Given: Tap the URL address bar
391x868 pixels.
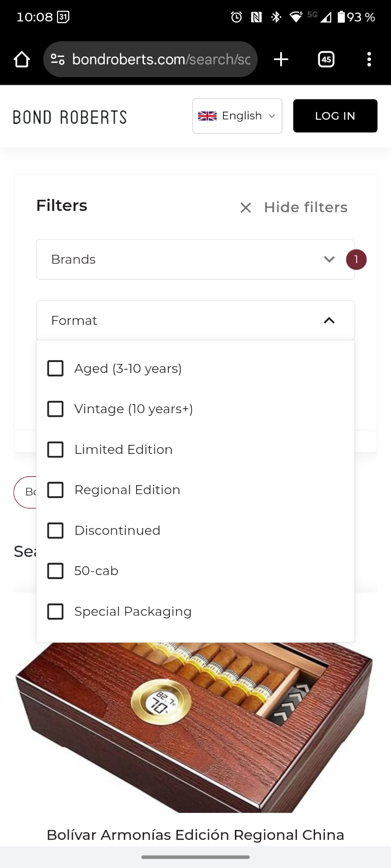Looking at the screenshot, I should 161,59.
